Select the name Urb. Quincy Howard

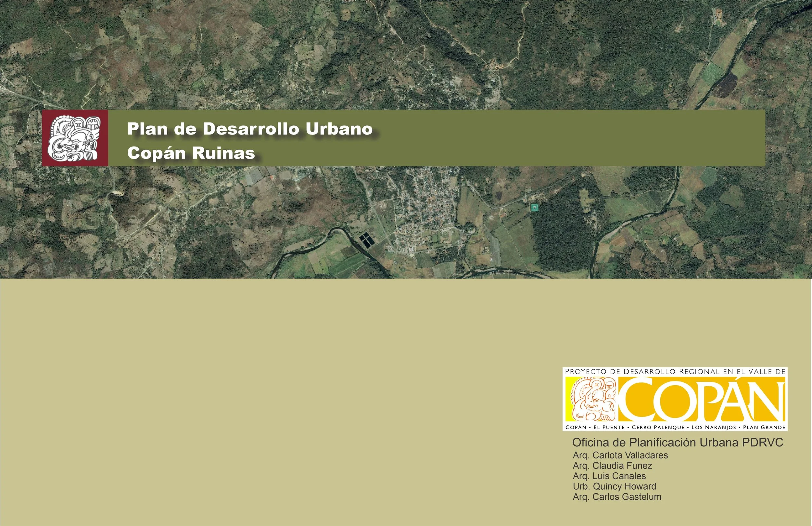[615, 486]
